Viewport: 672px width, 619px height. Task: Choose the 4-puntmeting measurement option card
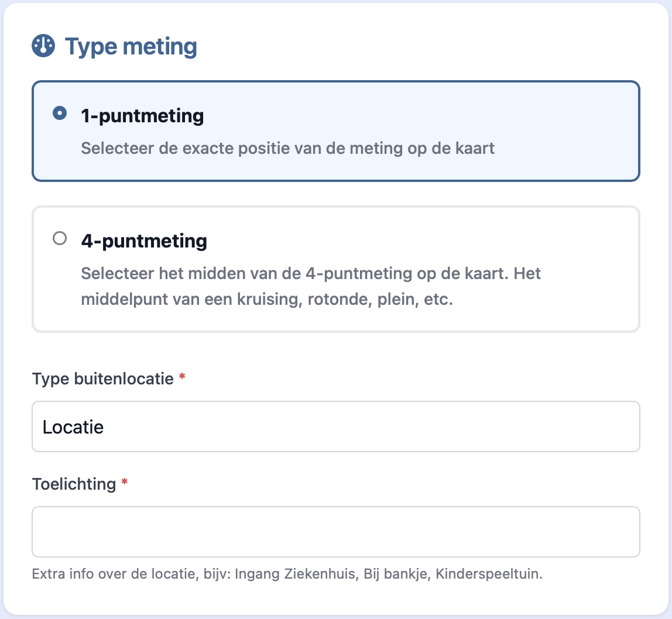pos(336,269)
